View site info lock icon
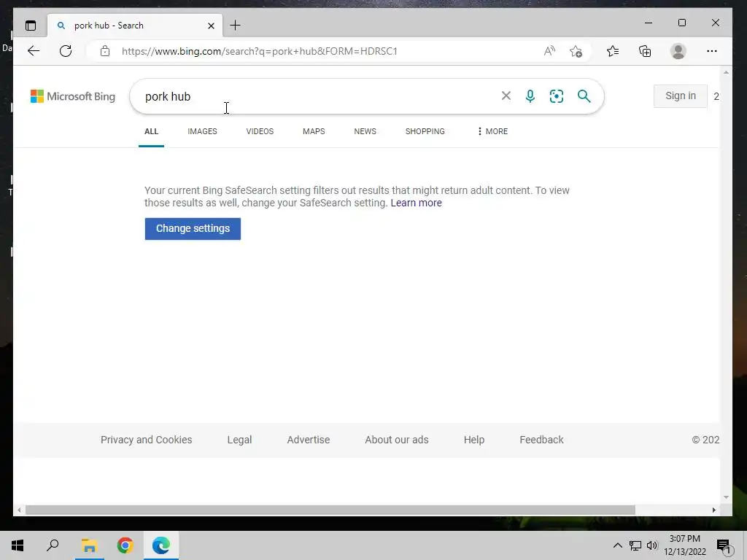This screenshot has width=747, height=560. point(105,51)
